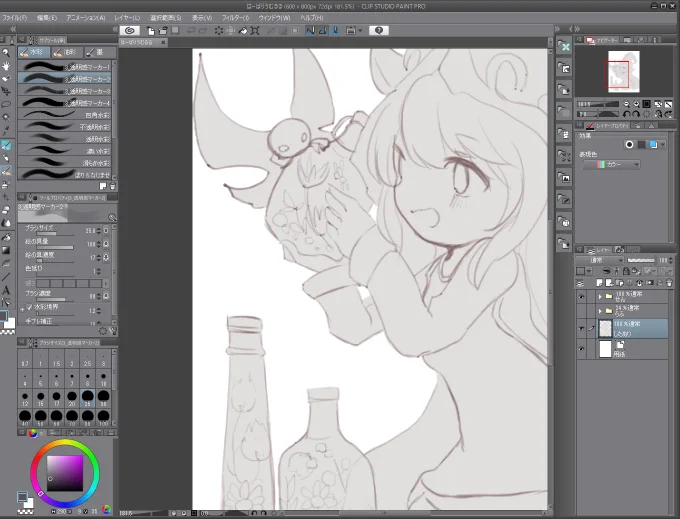Image resolution: width=680 pixels, height=519 pixels.
Task: Open the カラー expression color dropdown
Action: [x=611, y=165]
